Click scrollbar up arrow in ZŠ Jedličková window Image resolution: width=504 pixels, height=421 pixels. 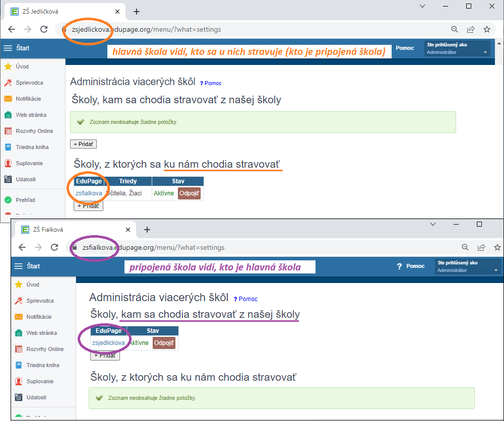[x=499, y=43]
